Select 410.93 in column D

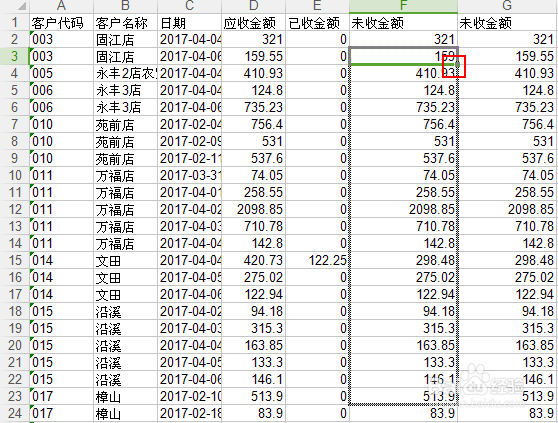tap(253, 73)
